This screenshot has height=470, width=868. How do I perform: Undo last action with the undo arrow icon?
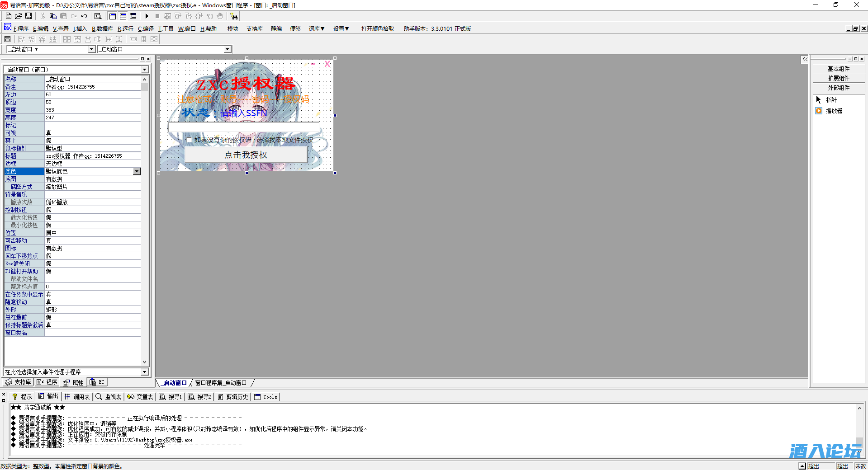[x=84, y=16]
